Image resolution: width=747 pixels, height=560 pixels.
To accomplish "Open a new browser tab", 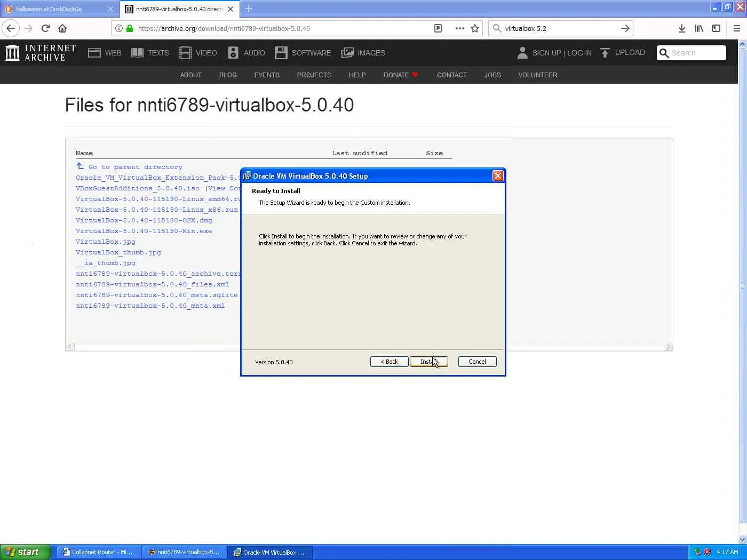I will coord(249,9).
